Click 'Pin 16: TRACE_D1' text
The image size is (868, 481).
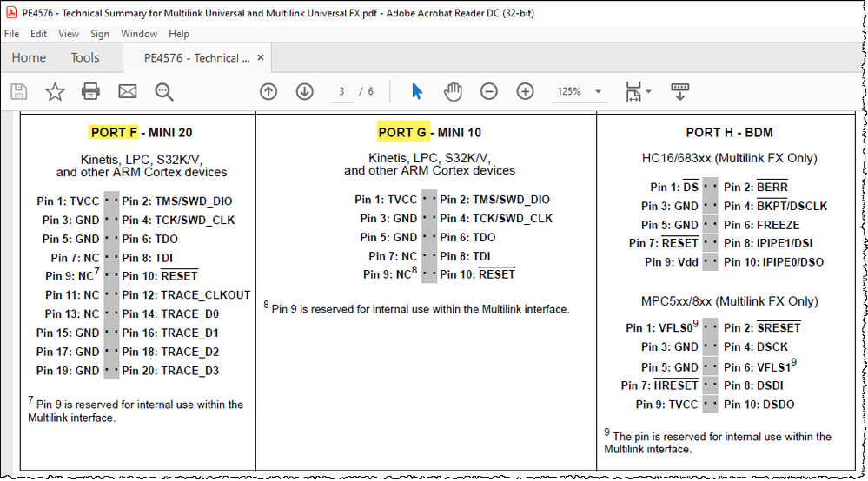[170, 333]
